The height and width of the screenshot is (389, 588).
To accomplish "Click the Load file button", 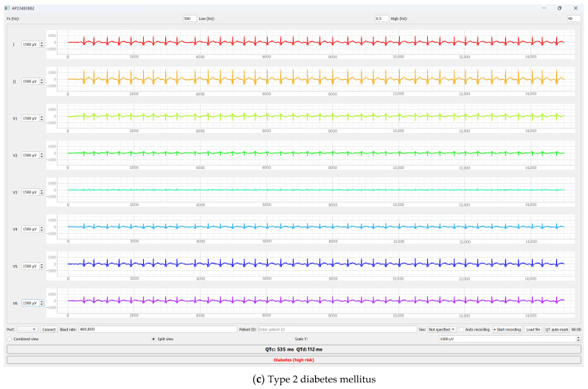I will (x=533, y=329).
